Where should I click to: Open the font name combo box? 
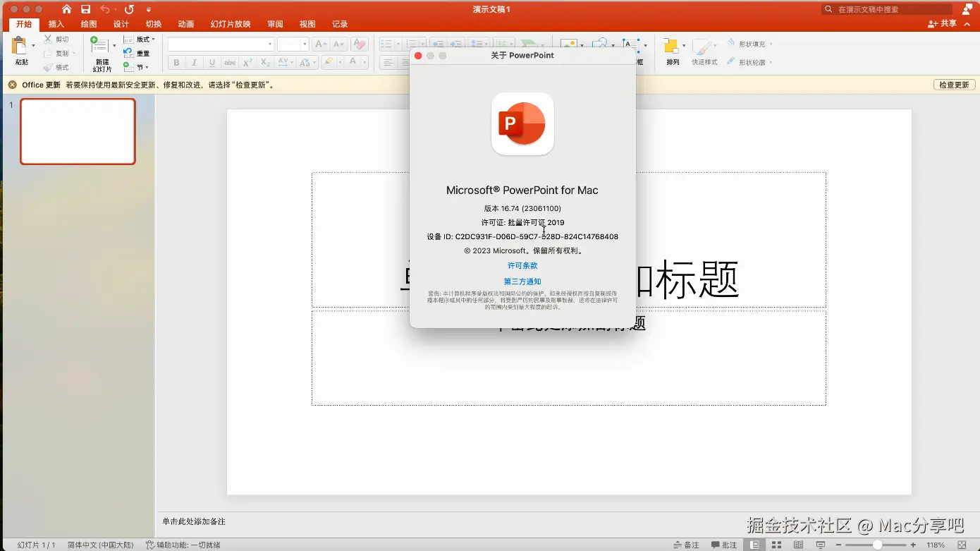221,44
